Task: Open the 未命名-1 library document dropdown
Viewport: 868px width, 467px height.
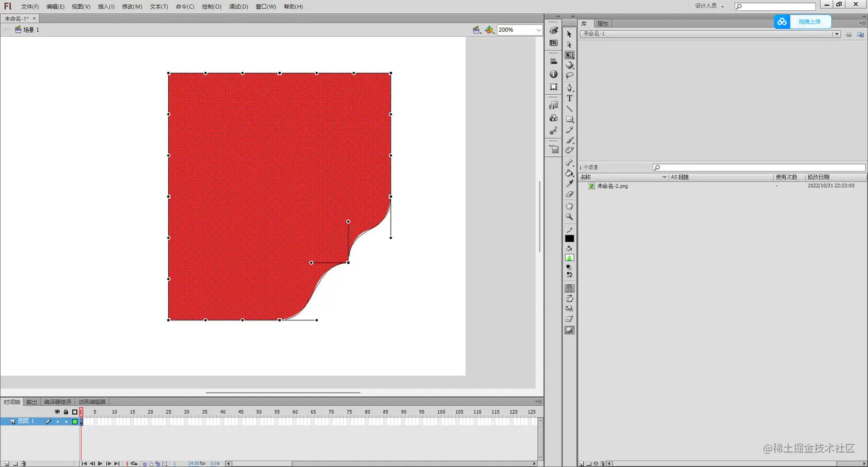Action: pos(837,33)
